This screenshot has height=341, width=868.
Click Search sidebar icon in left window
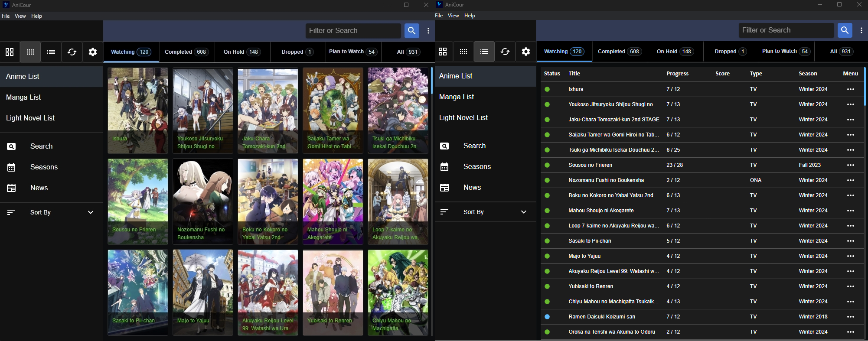(11, 146)
